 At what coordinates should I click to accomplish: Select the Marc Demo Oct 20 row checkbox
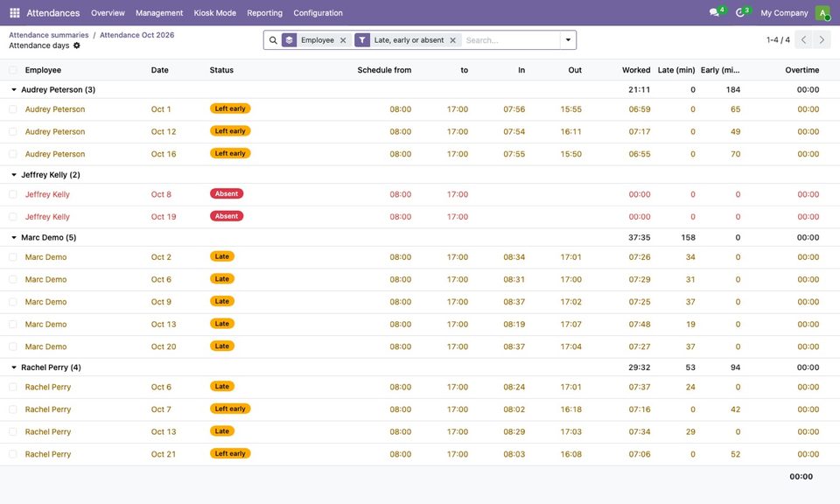[13, 346]
